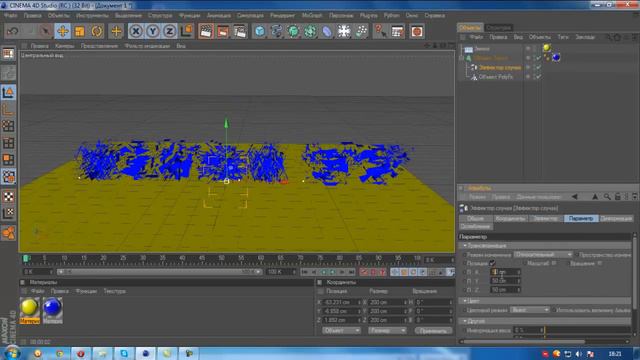Open the Windows Start button
640x360 pixels.
pos(11,353)
